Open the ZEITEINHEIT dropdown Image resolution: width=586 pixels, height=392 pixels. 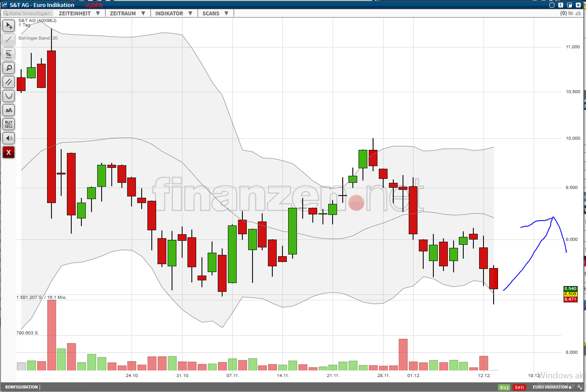pyautogui.click(x=80, y=13)
